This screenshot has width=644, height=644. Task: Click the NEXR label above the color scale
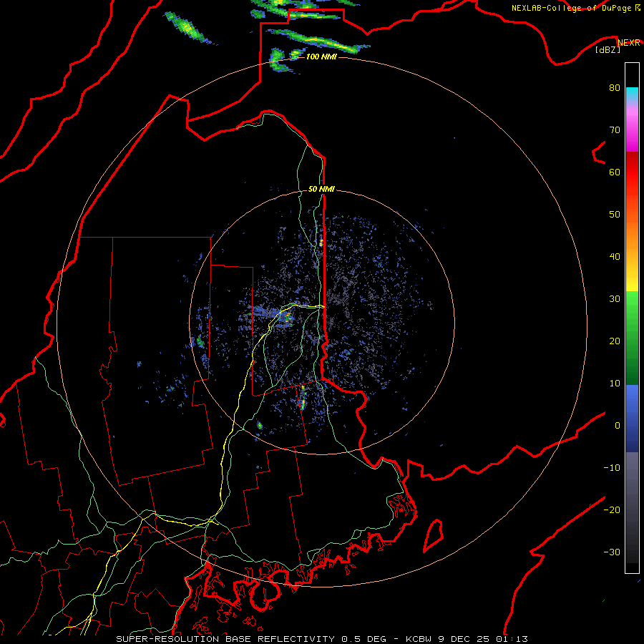tap(628, 43)
